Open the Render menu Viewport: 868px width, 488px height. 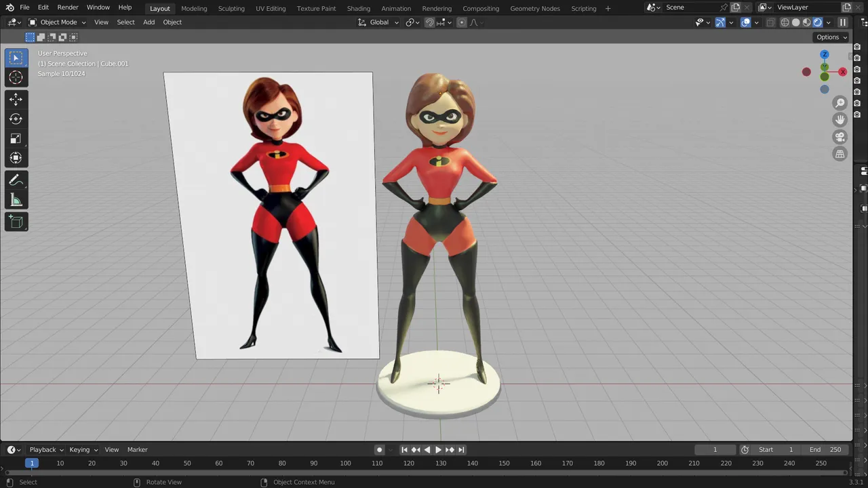pyautogui.click(x=68, y=7)
